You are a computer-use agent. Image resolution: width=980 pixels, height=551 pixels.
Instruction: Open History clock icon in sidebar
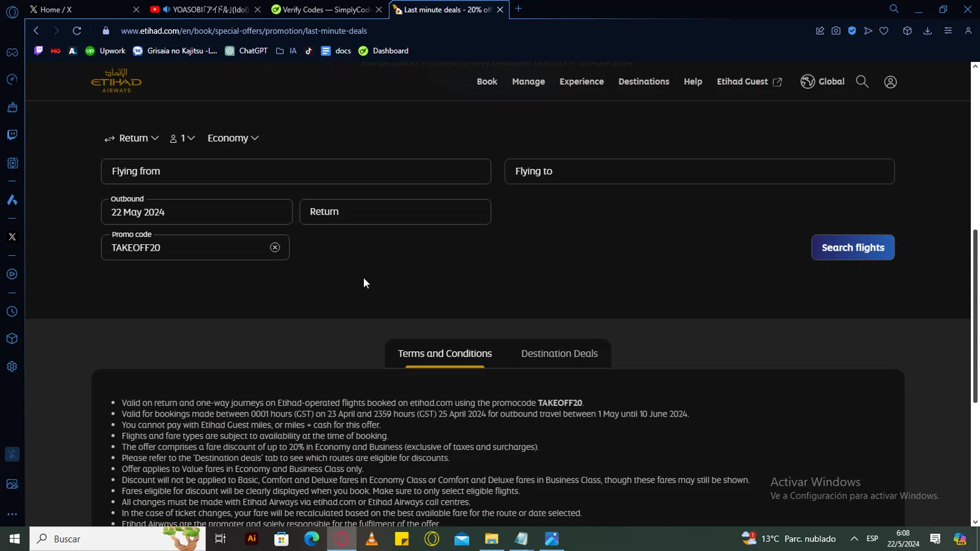pyautogui.click(x=12, y=312)
